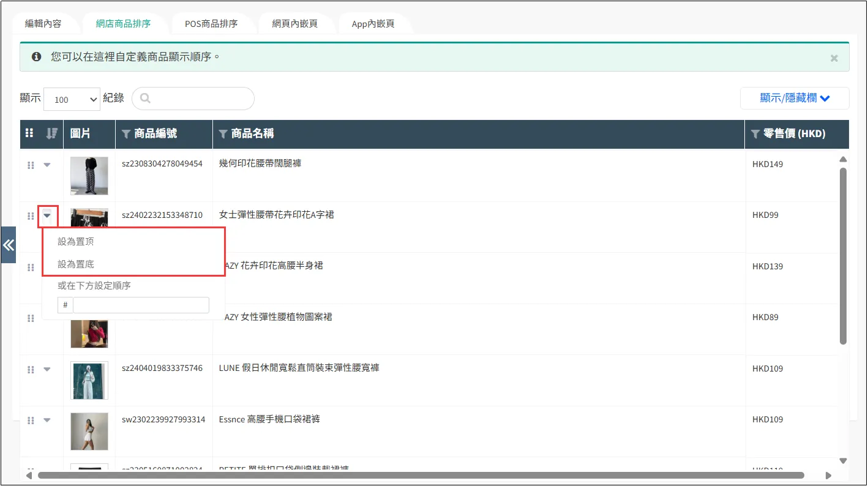Viewport: 868px width, 486px height.
Task: Click the grid drag icon in table header
Action: pyautogui.click(x=29, y=133)
